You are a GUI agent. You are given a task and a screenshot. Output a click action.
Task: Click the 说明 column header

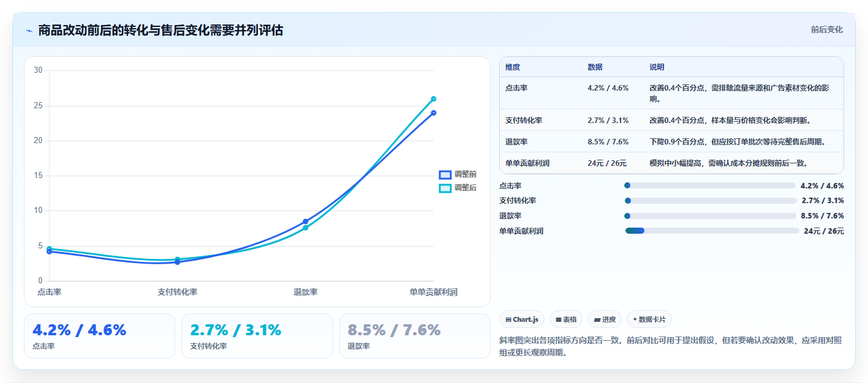pos(657,67)
